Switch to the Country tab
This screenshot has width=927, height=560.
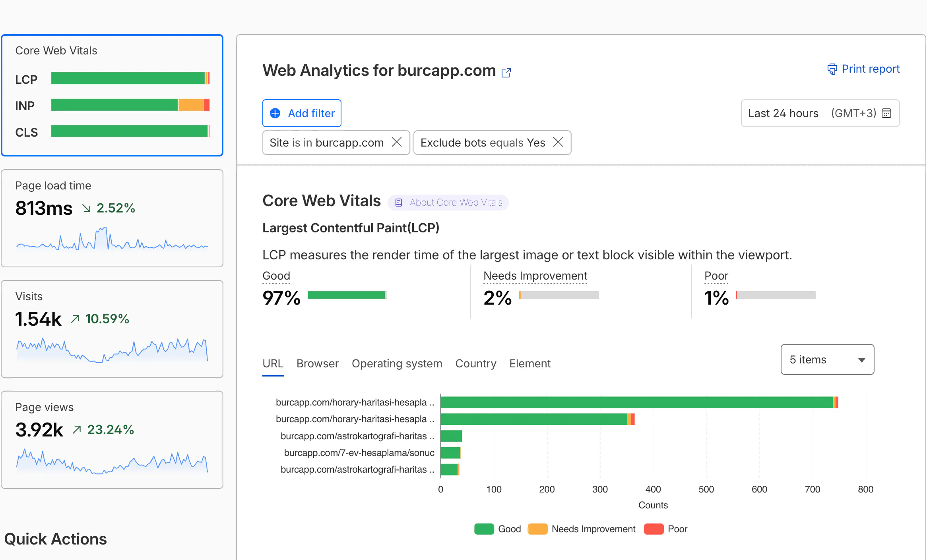coord(476,363)
